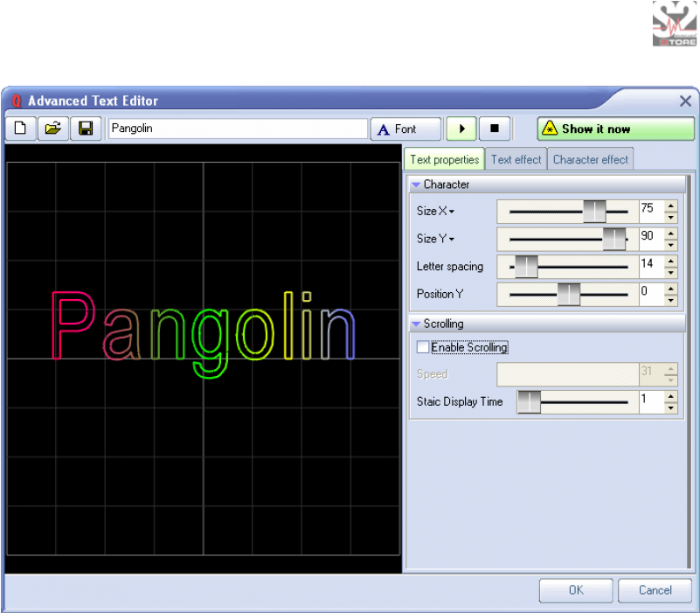The height and width of the screenshot is (613, 700).
Task: Create a new text document
Action: 19,128
